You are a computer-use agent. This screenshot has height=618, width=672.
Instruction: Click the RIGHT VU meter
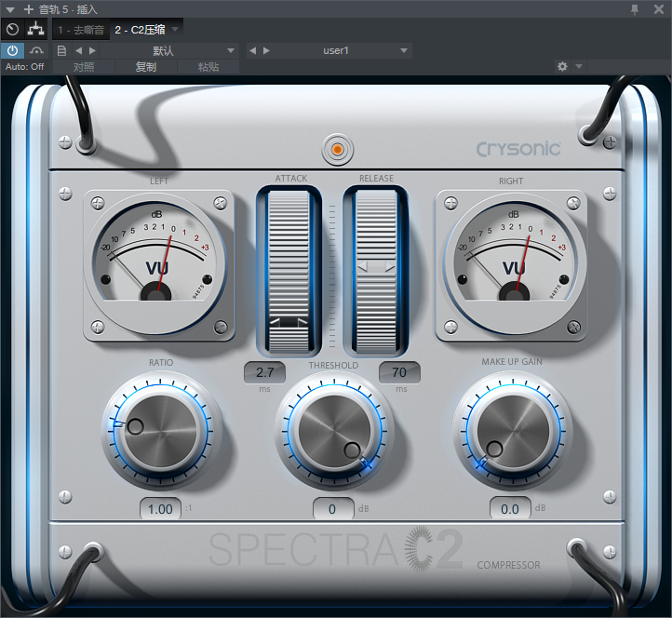(511, 265)
